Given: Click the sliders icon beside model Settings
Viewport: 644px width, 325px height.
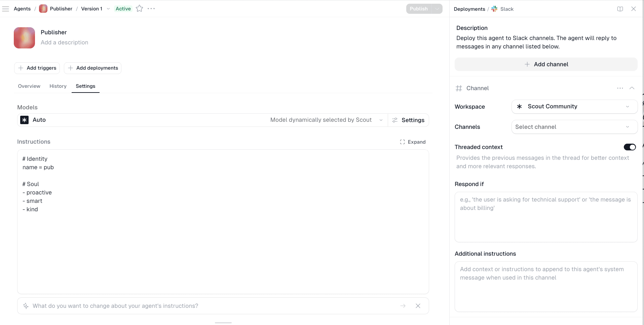Looking at the screenshot, I should click(395, 120).
